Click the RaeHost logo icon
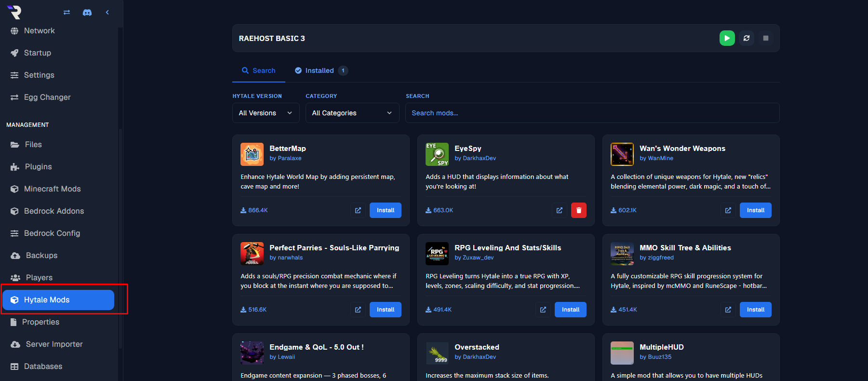Screen dimensions: 868x381 point(14,12)
